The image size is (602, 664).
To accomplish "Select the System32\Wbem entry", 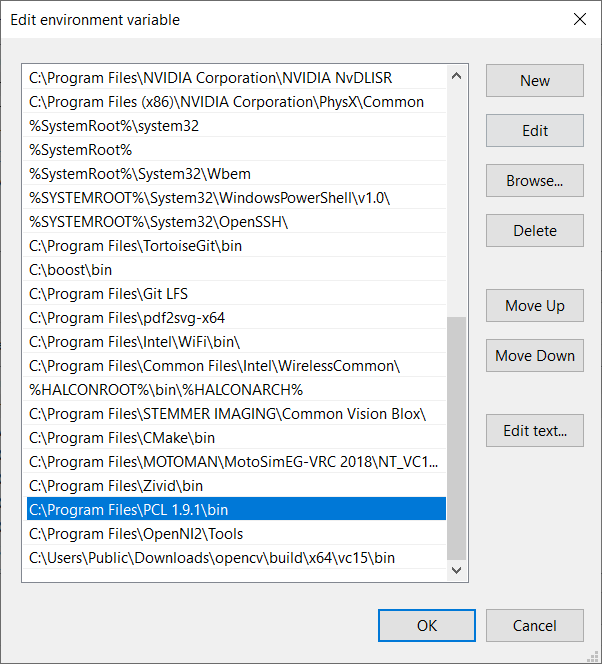I will point(236,174).
